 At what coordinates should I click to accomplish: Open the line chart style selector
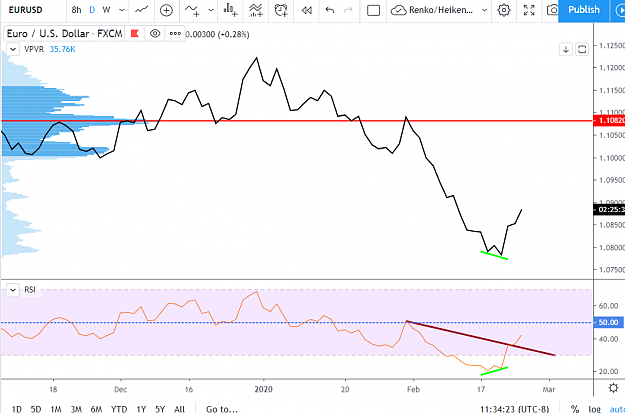[x=142, y=10]
